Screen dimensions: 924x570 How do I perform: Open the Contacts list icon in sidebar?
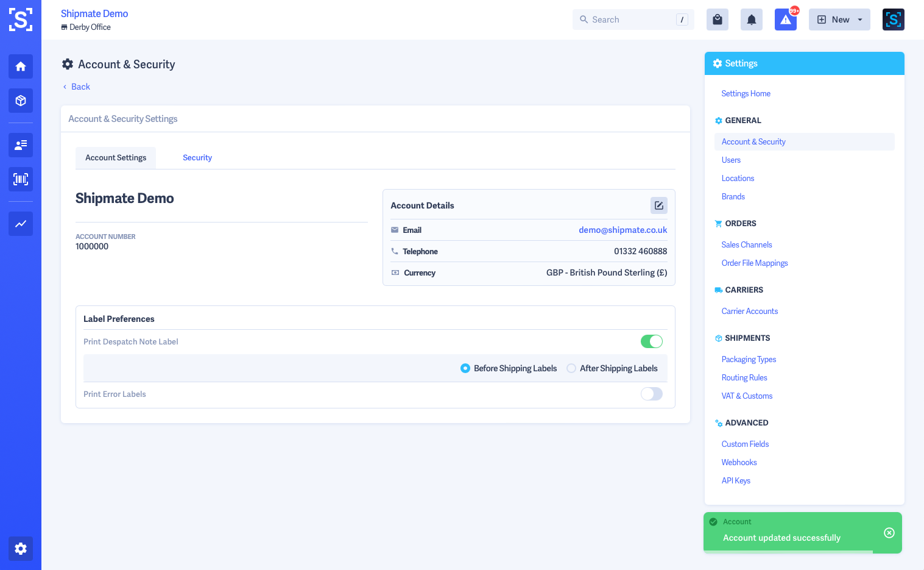[x=21, y=145]
